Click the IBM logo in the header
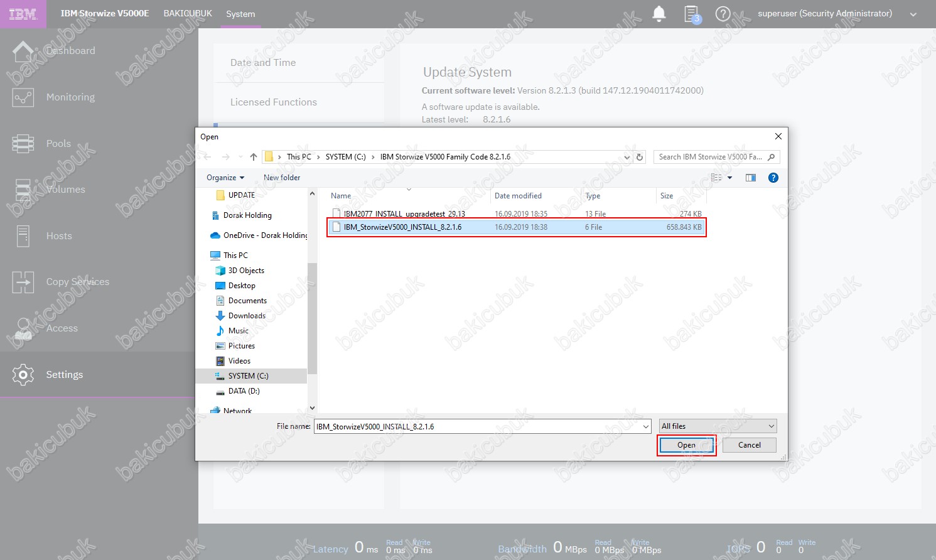 [x=23, y=14]
